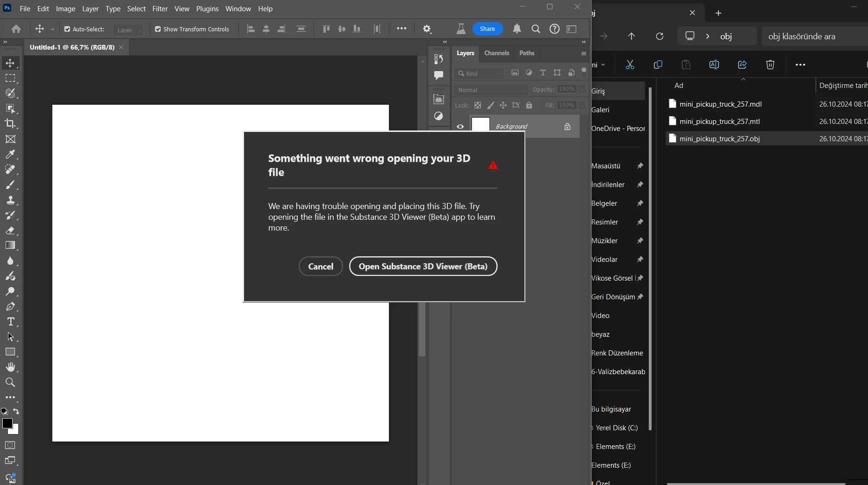Open the File menu
868x485 pixels.
click(25, 9)
